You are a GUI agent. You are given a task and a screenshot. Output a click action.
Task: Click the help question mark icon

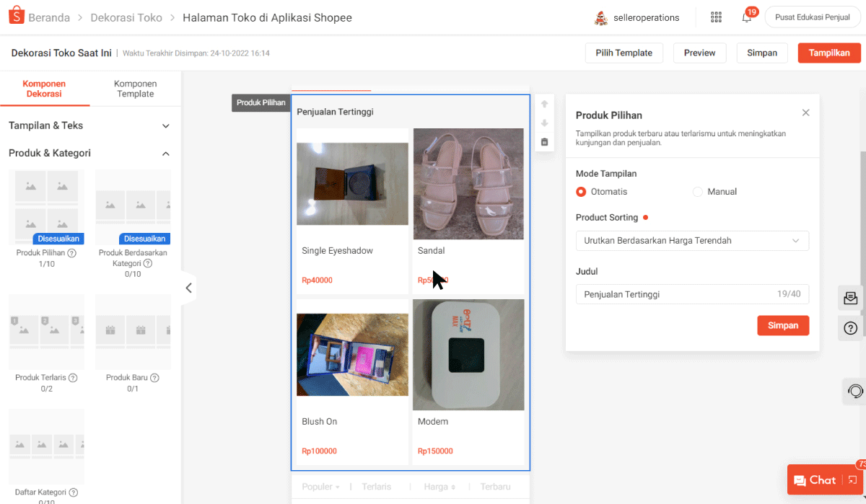click(x=851, y=329)
